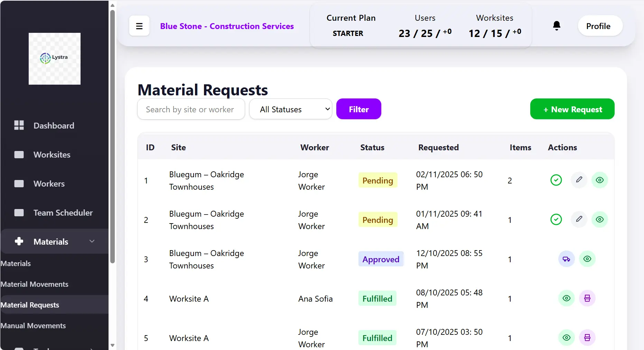Click date 02/11/2025 06:50 PM

point(449,181)
